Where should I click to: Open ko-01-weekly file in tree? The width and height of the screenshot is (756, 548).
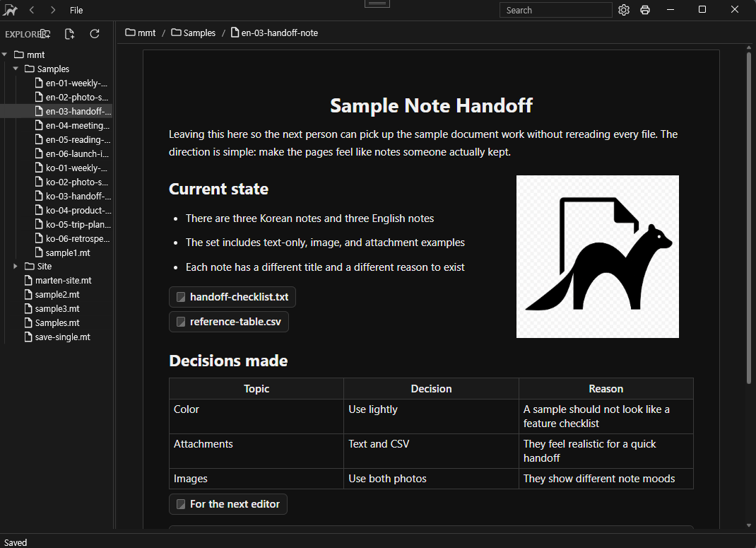(x=71, y=168)
